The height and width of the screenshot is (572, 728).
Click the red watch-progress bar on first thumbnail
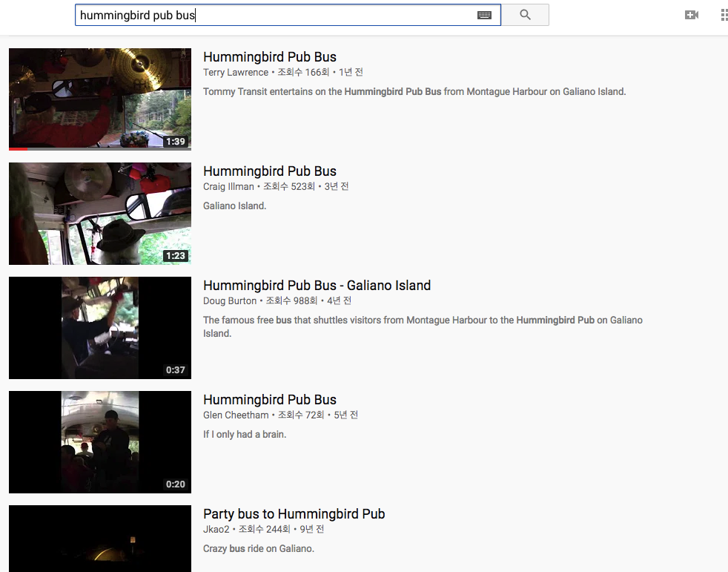click(x=19, y=148)
